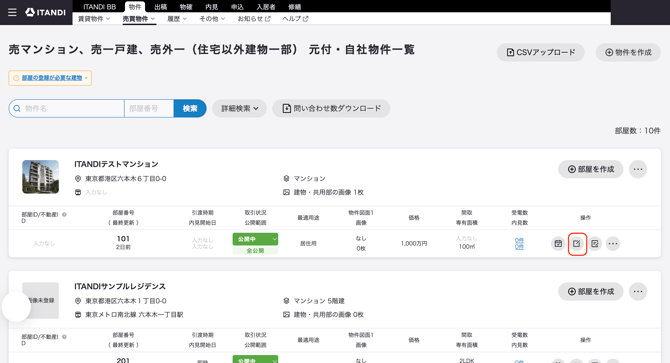Screen dimensions: 670x363
Task: Click 東京メトロ南北線 六本木一丁目駅 text
Action: (134, 315)
